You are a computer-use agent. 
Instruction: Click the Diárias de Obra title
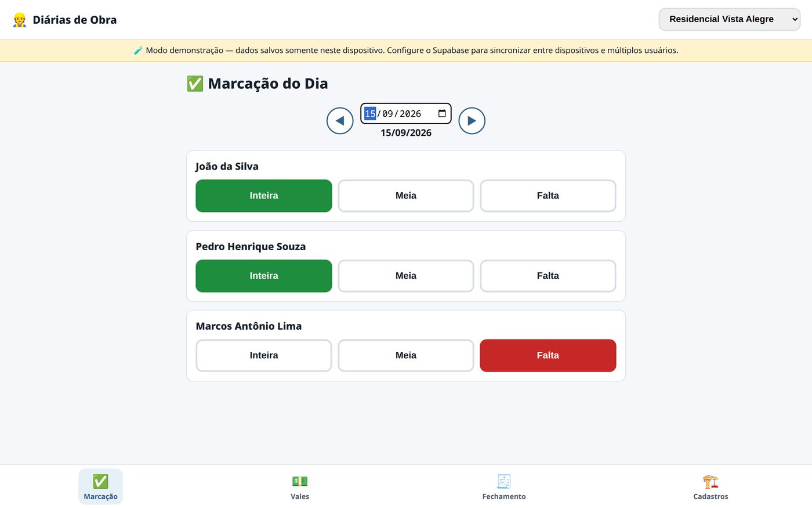pyautogui.click(x=75, y=20)
